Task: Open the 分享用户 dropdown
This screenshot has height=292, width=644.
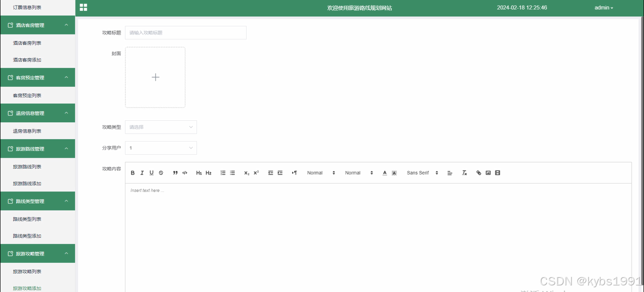Action: coord(161,148)
